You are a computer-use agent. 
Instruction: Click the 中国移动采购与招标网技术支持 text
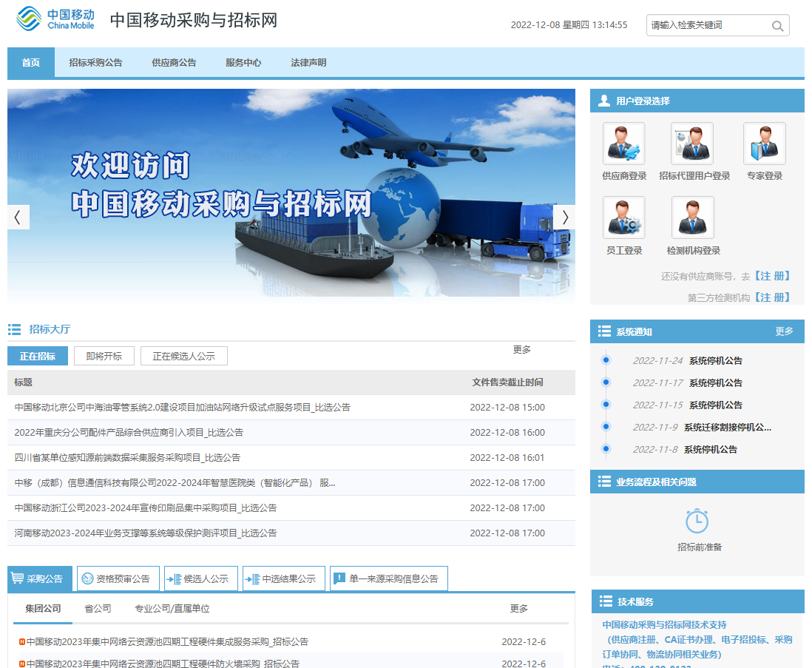[664, 625]
